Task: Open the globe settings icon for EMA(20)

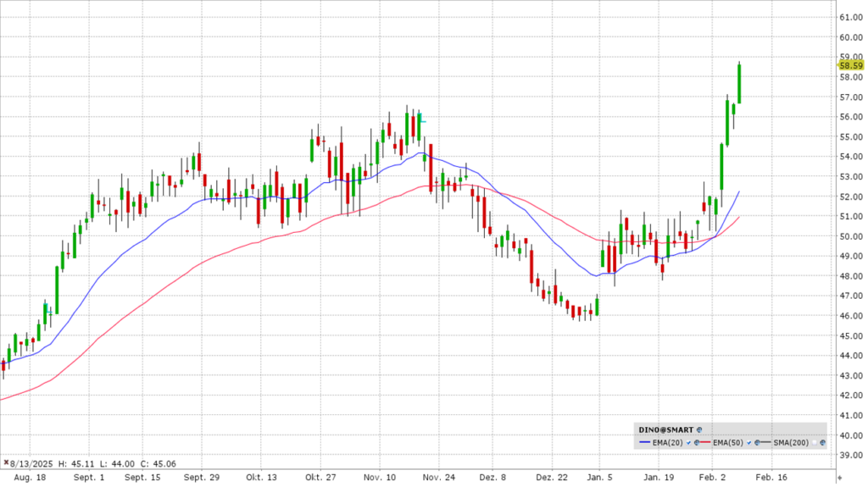Action: (x=697, y=443)
